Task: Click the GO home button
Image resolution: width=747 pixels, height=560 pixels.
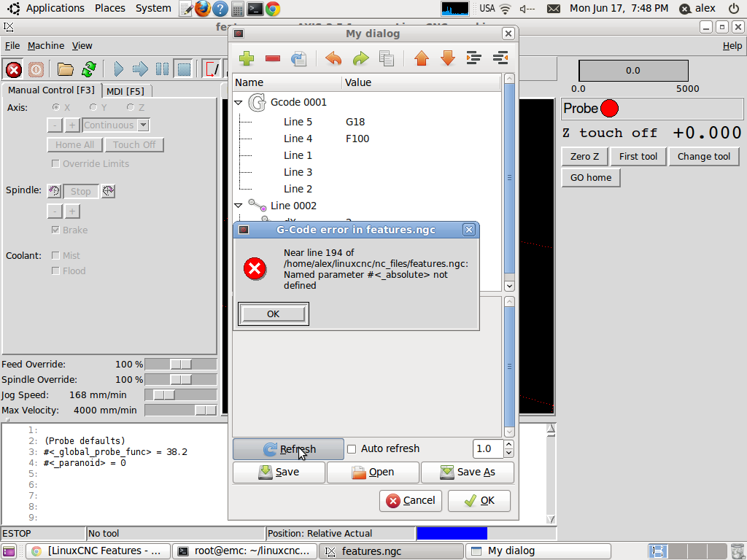Action: [591, 178]
